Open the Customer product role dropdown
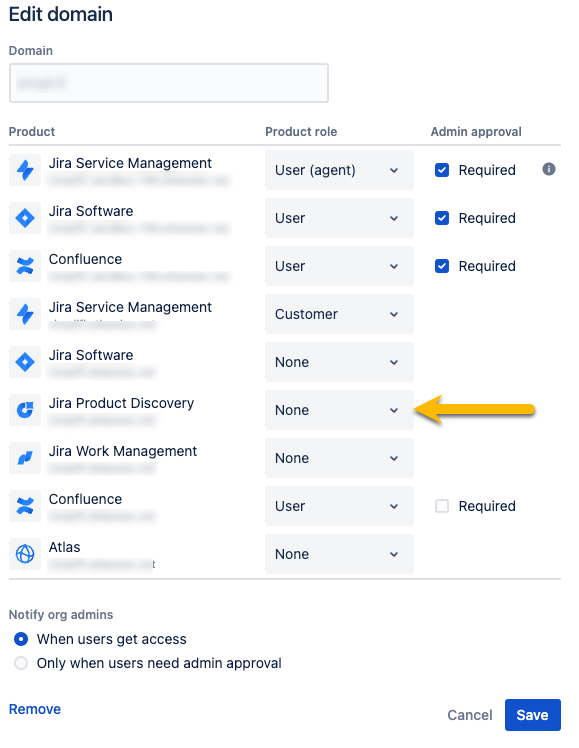 click(339, 314)
